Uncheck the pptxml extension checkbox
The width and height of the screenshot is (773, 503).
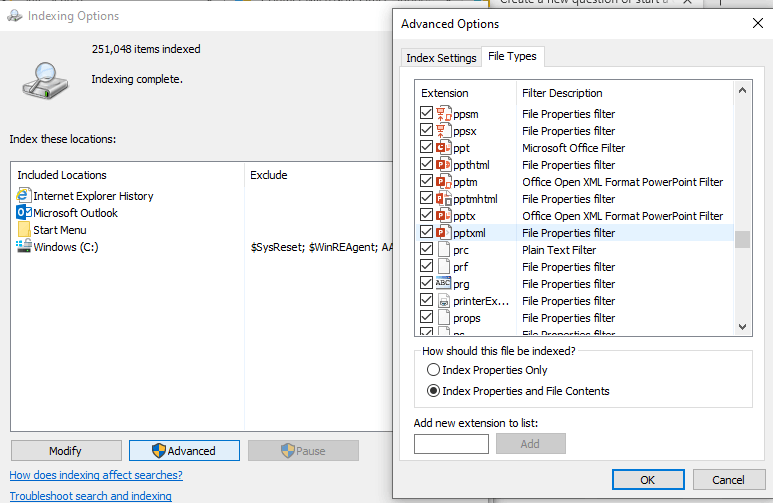(426, 232)
